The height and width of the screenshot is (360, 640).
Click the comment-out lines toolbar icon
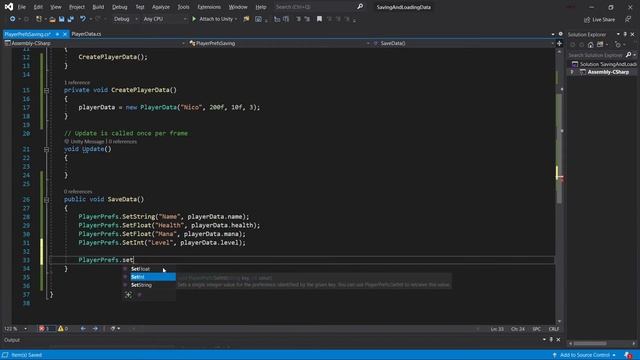[x=298, y=19]
